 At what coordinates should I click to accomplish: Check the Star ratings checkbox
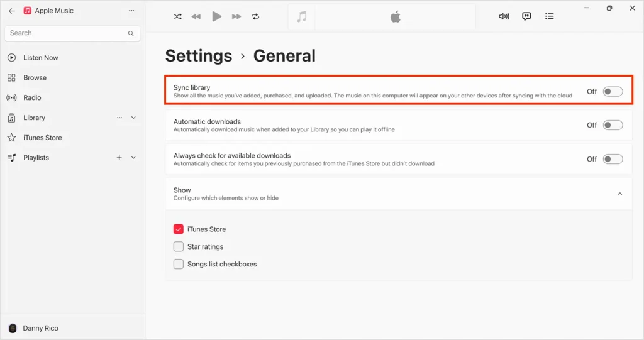coord(178,247)
